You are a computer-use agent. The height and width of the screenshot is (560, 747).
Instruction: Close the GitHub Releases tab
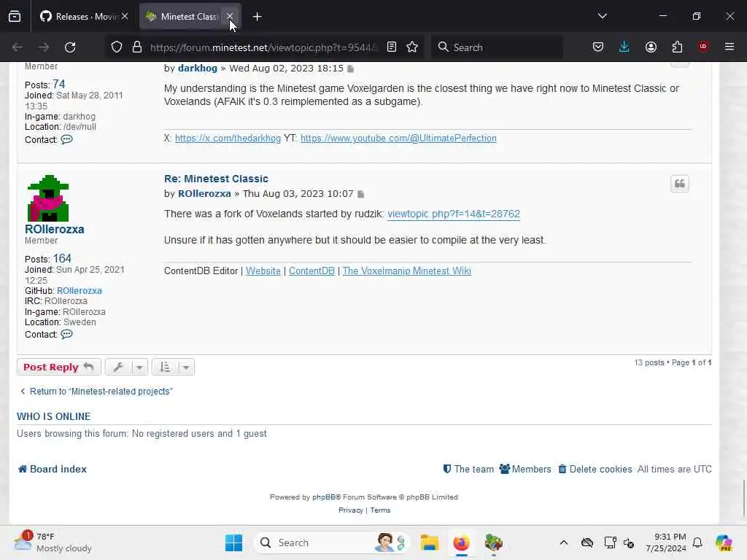pyautogui.click(x=125, y=17)
